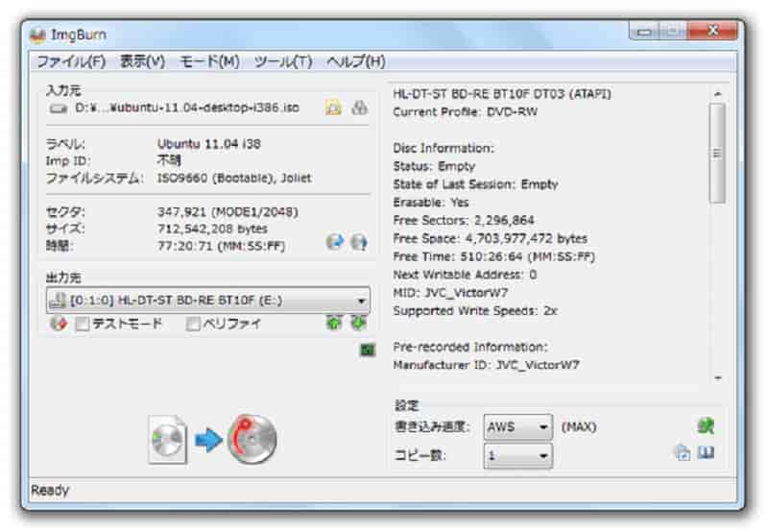Open the ファイル(F) menu
This screenshot has height=532, width=768.
pyautogui.click(x=71, y=61)
